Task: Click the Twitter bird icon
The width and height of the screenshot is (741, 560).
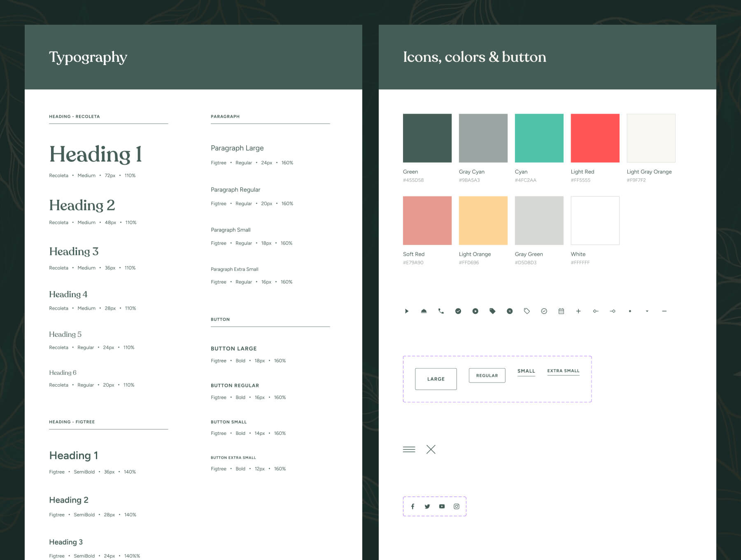Action: (x=427, y=506)
